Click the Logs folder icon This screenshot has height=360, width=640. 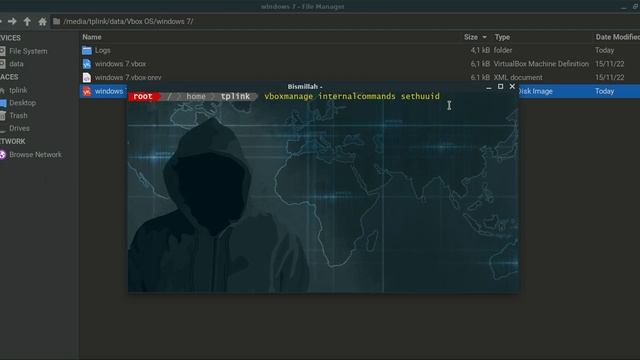point(87,50)
